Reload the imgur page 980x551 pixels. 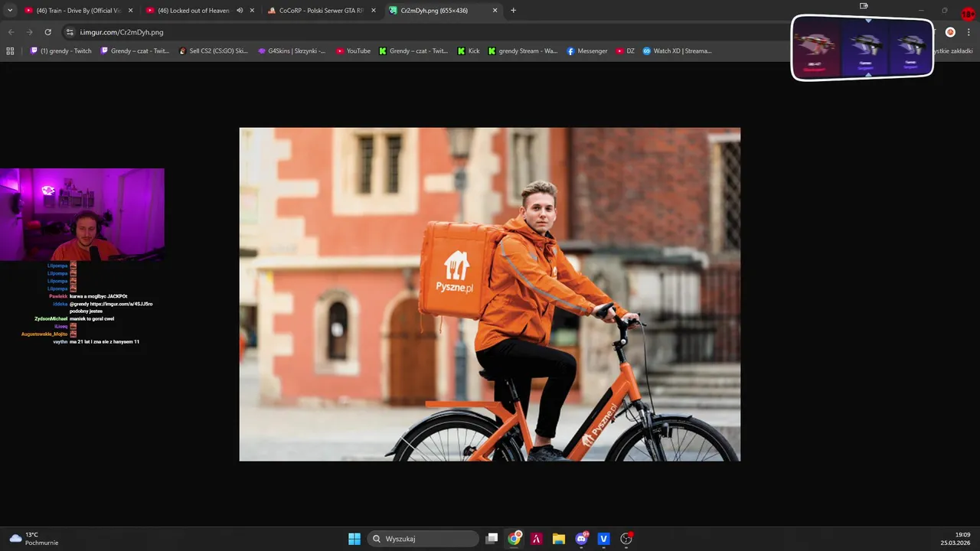(x=47, y=32)
